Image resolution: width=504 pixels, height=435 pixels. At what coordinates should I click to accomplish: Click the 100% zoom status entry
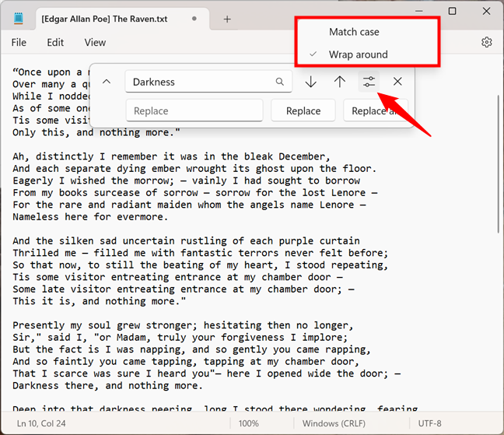[x=248, y=423]
